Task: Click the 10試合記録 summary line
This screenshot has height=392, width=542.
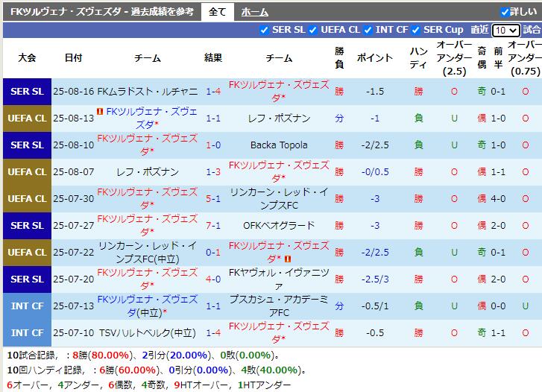Action: point(143,355)
